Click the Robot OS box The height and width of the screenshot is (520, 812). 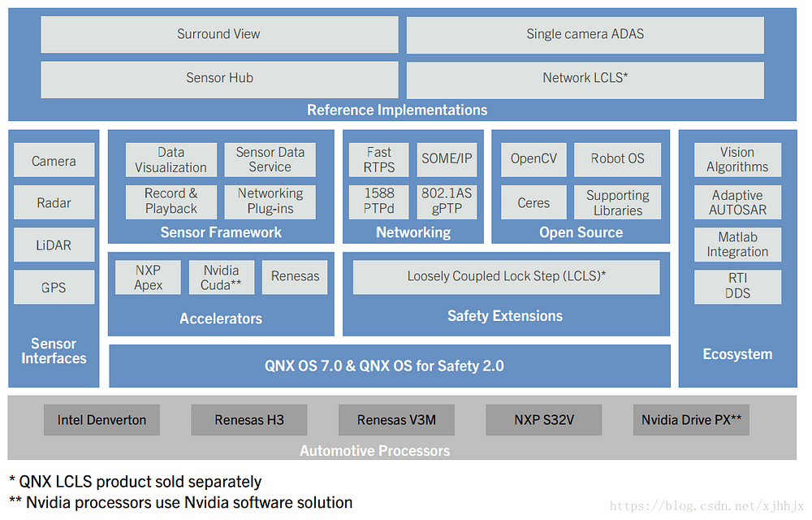click(x=617, y=159)
